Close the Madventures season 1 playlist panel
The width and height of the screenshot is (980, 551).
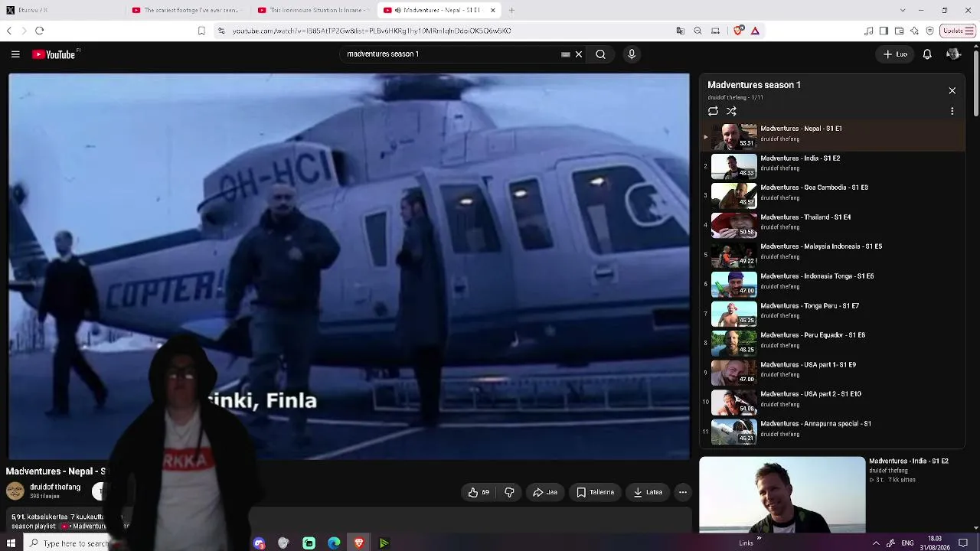[952, 91]
